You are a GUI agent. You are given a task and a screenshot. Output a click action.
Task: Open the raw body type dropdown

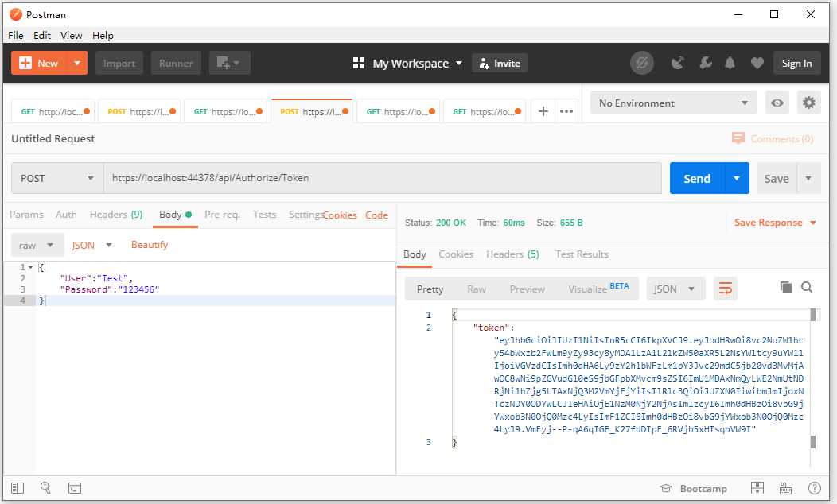coord(37,246)
